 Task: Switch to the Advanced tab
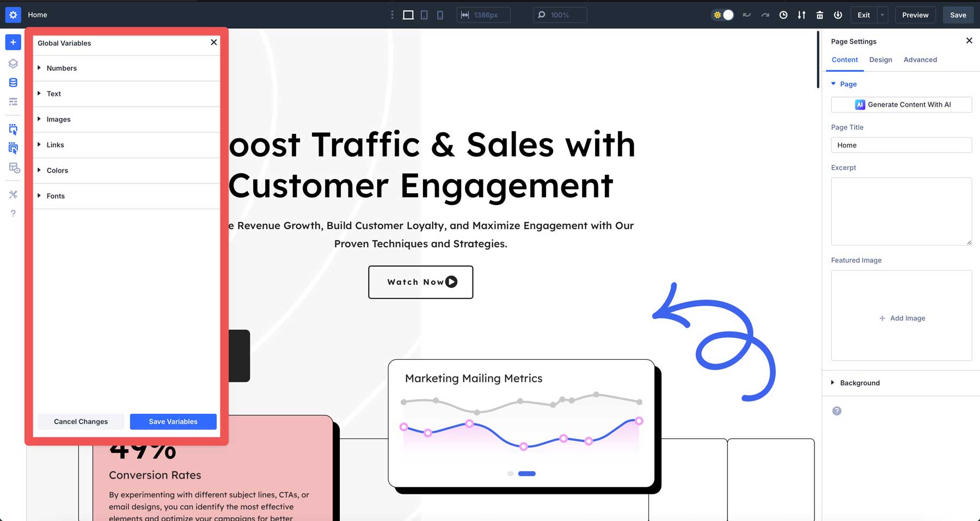(x=920, y=60)
